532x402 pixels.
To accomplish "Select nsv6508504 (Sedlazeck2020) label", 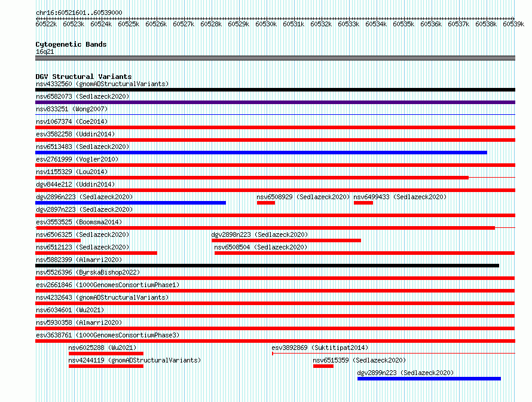I will coord(261,247).
